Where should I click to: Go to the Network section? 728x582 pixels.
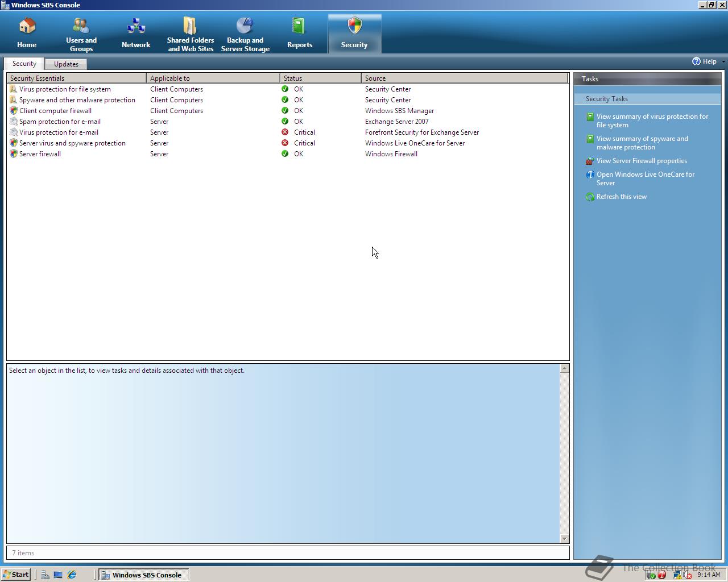136,34
